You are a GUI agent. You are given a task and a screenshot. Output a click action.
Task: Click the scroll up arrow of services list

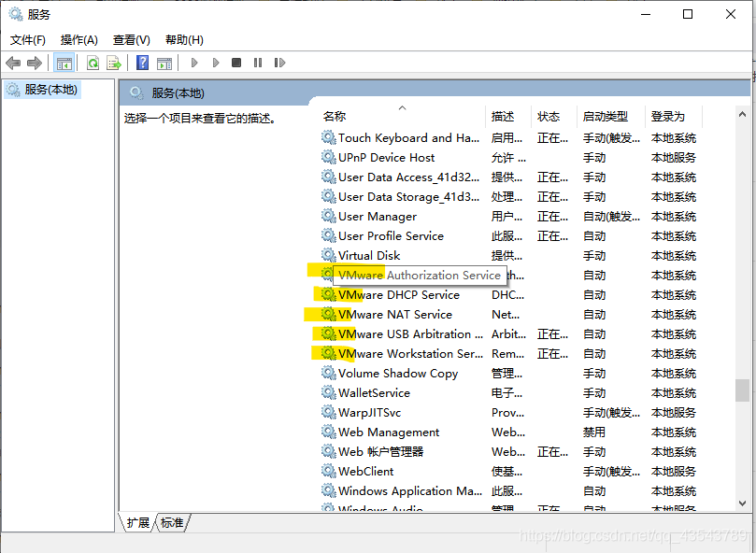point(743,115)
